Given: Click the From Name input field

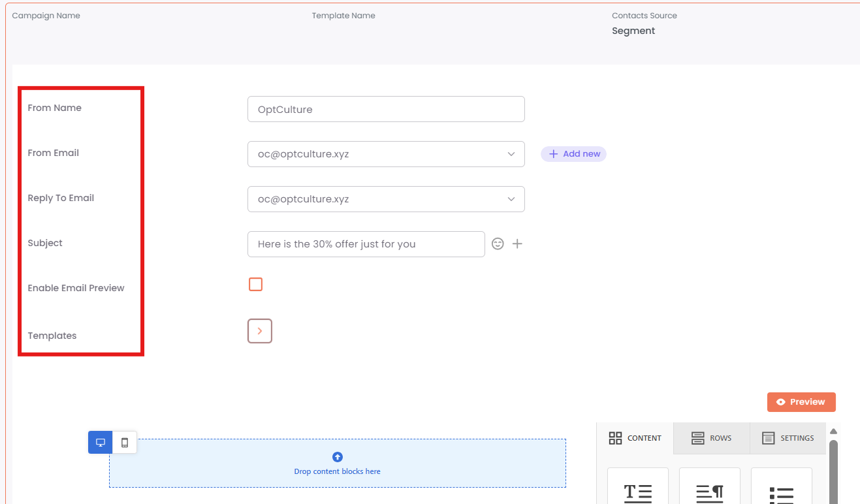Looking at the screenshot, I should 385,109.
